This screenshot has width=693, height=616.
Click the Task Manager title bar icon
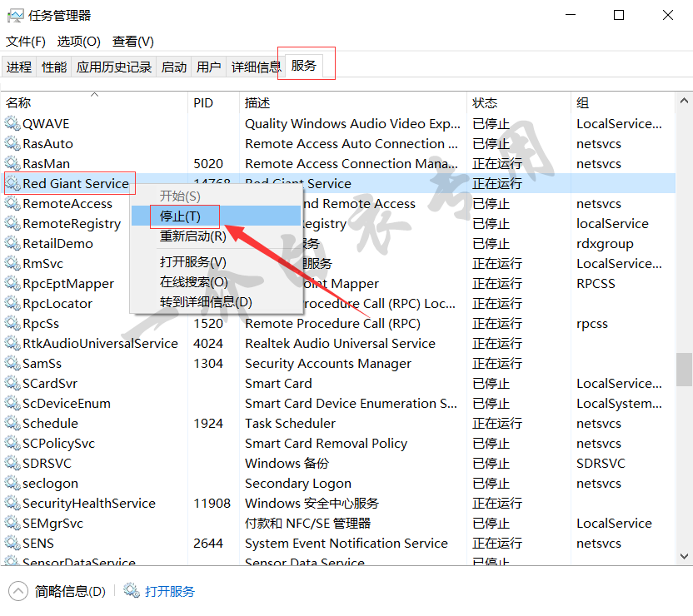click(x=15, y=15)
